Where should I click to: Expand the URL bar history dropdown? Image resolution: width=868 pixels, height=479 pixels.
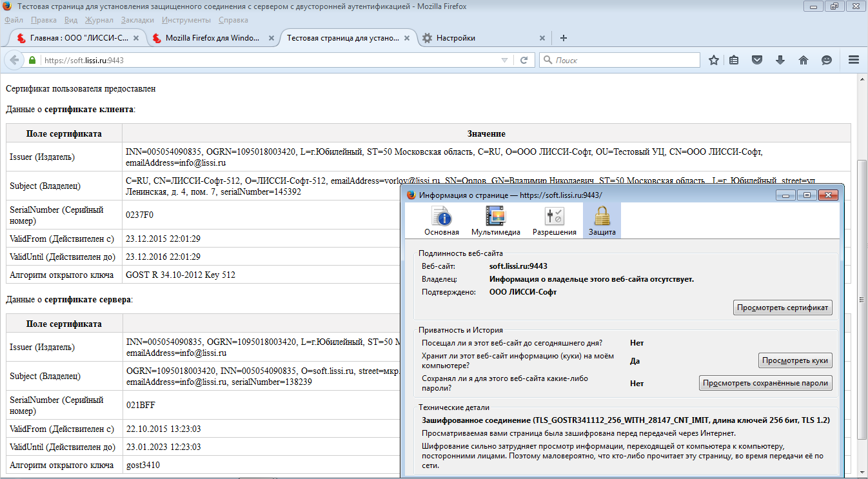coord(504,60)
